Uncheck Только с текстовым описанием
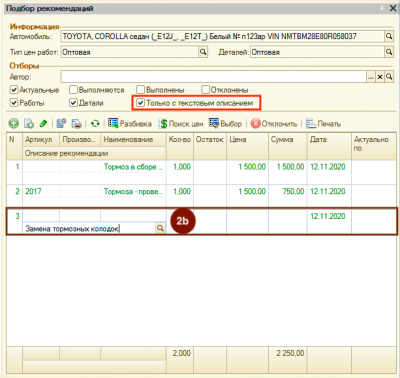400x378 pixels. point(141,103)
